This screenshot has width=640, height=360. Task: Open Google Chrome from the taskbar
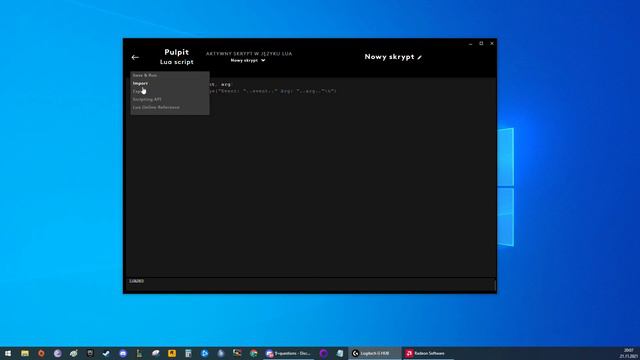point(253,353)
